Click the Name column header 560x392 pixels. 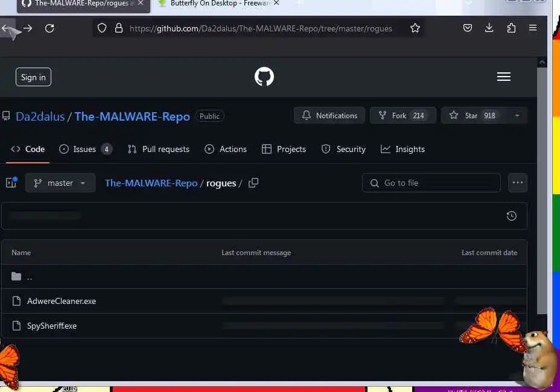[21, 253]
